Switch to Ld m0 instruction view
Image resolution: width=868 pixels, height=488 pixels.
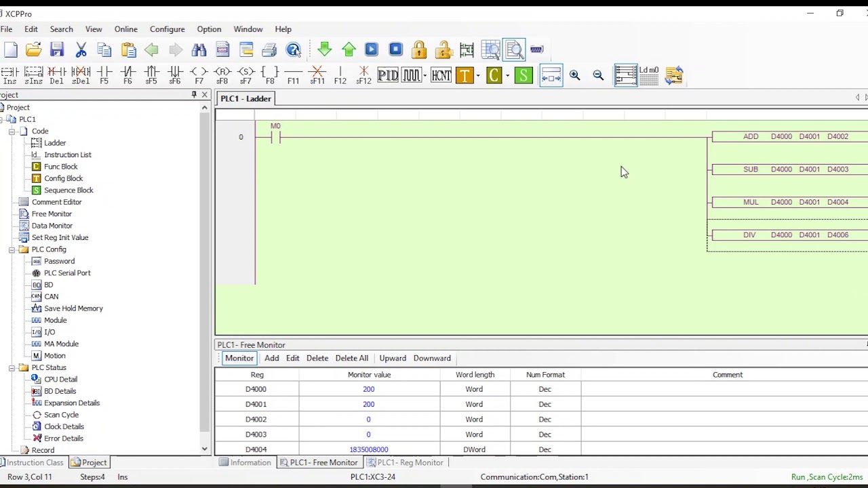[x=648, y=75]
